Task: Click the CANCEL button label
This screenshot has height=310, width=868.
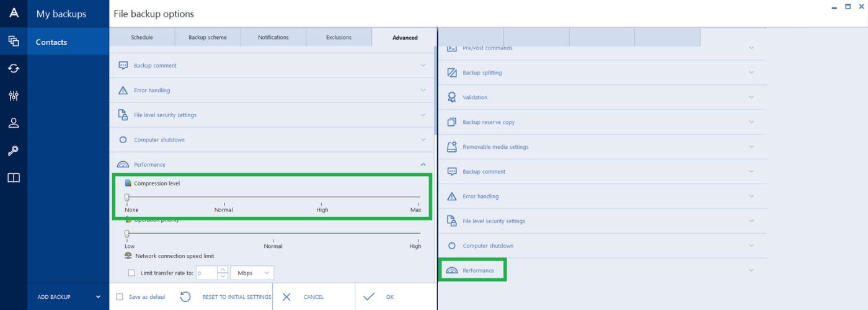Action: tap(314, 297)
